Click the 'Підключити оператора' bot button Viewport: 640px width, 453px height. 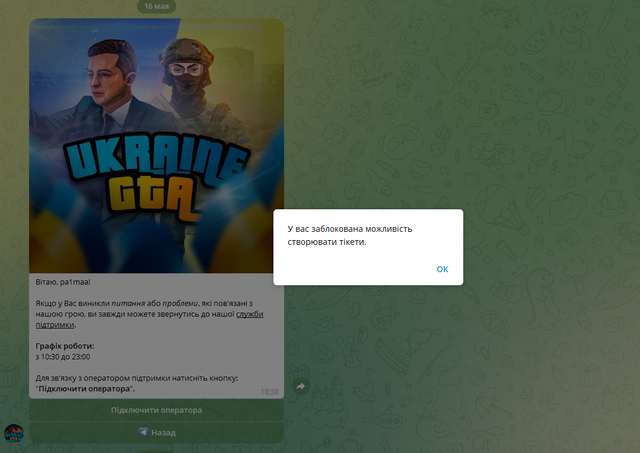click(156, 410)
